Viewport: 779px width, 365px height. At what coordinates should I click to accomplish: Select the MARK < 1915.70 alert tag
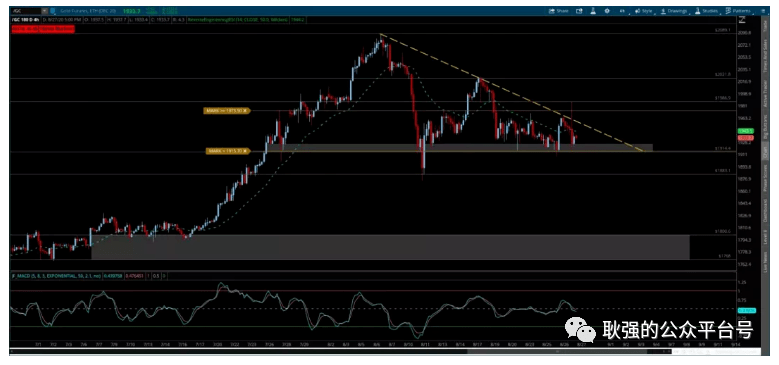pyautogui.click(x=229, y=150)
